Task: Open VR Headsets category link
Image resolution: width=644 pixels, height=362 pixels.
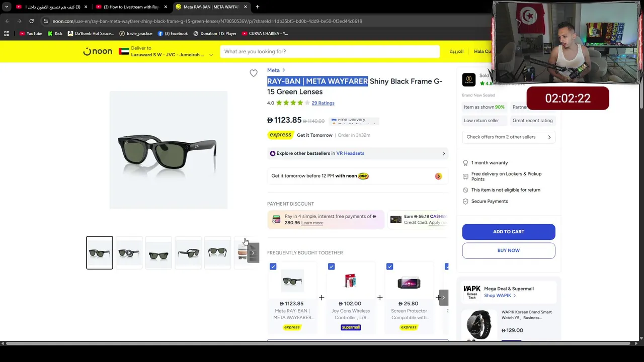Action: click(x=350, y=153)
